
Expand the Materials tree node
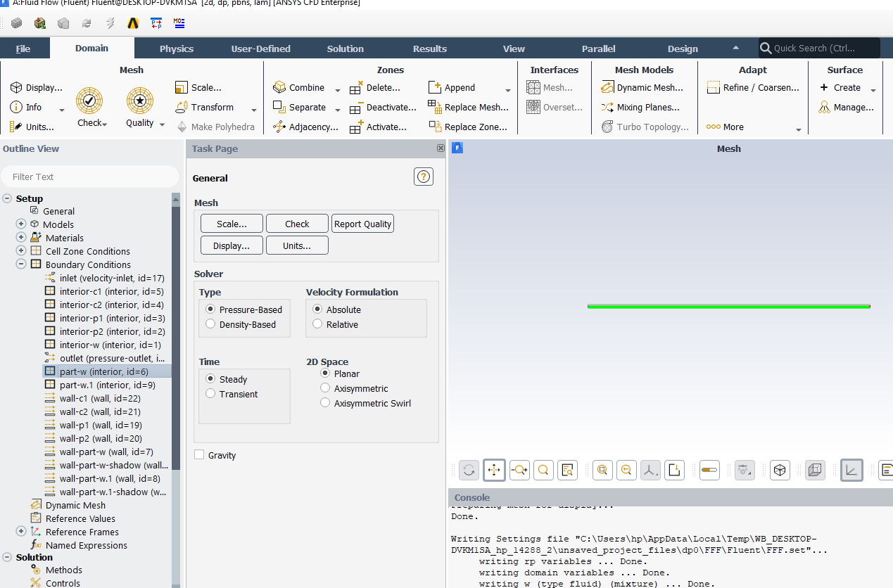tap(21, 238)
